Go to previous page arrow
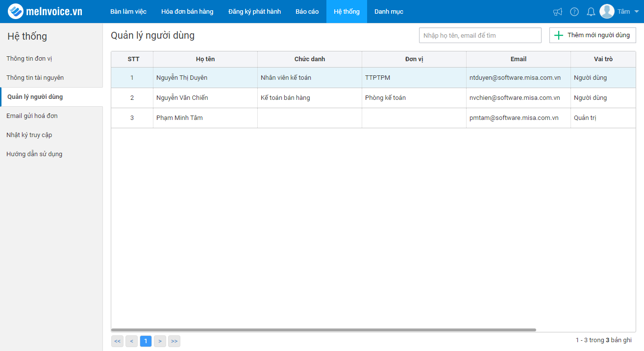Screen dimensions: 644x351 coord(131,341)
